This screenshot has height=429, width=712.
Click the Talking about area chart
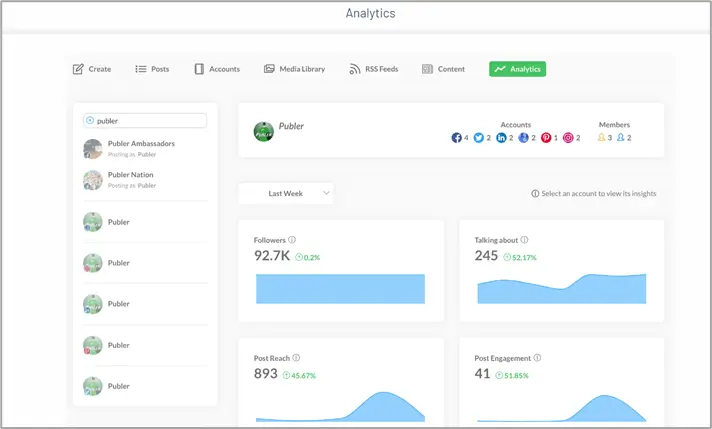coord(562,289)
